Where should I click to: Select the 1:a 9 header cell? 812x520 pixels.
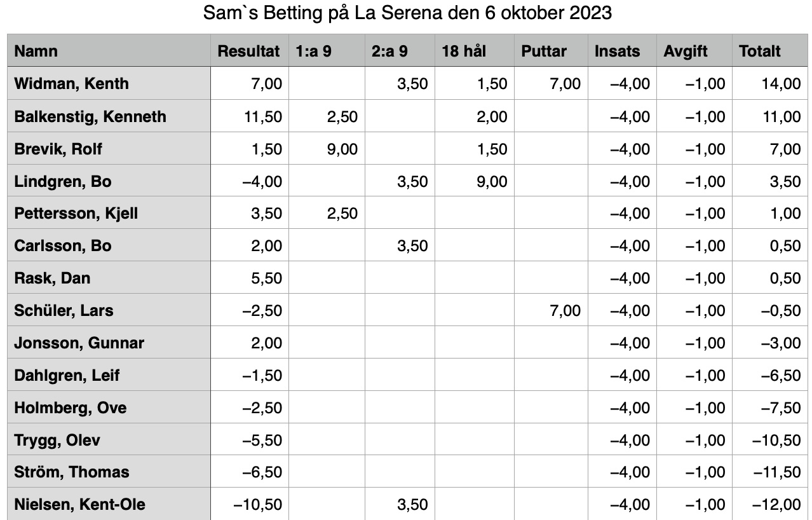tap(327, 51)
